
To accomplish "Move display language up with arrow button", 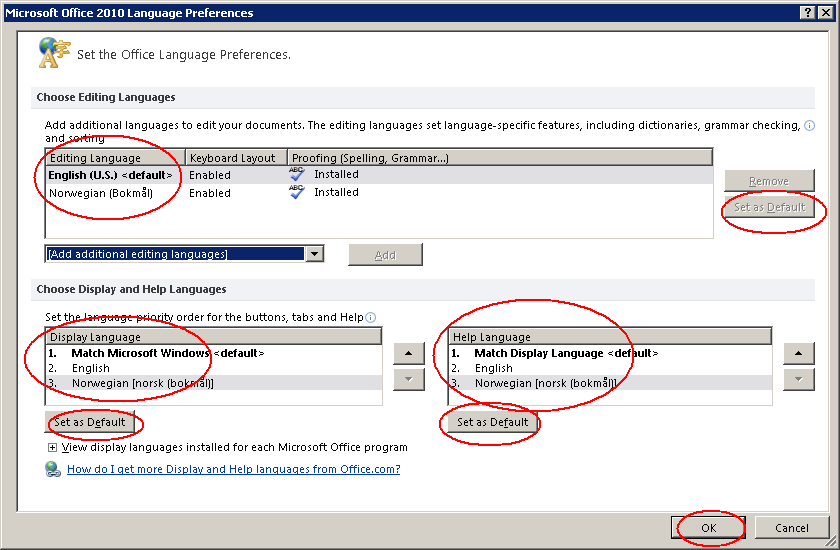I will click(x=409, y=353).
